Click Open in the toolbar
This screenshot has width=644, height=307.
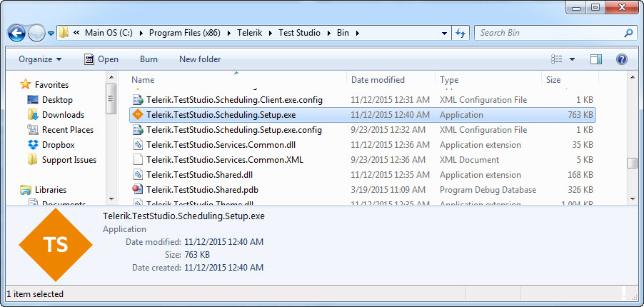coord(101,59)
